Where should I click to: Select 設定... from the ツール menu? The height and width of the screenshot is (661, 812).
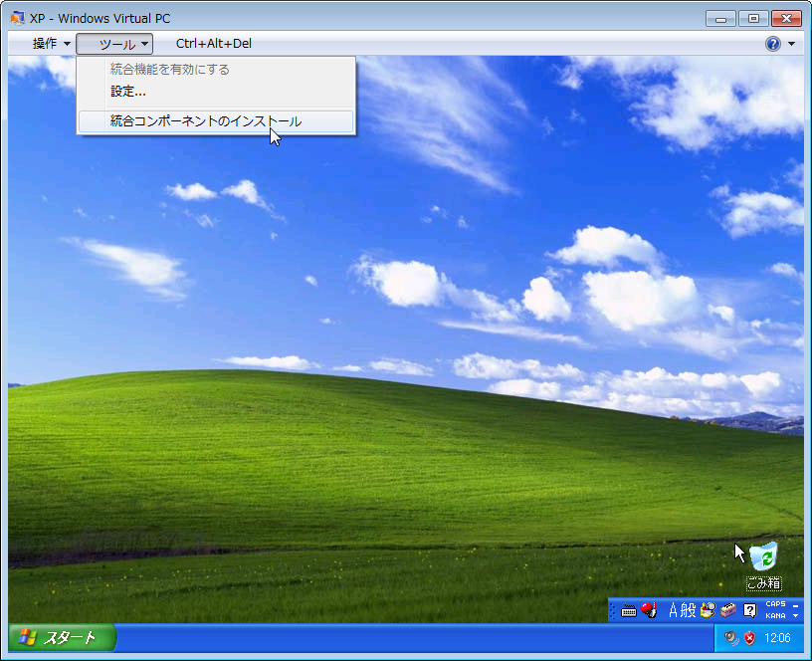(x=216, y=92)
